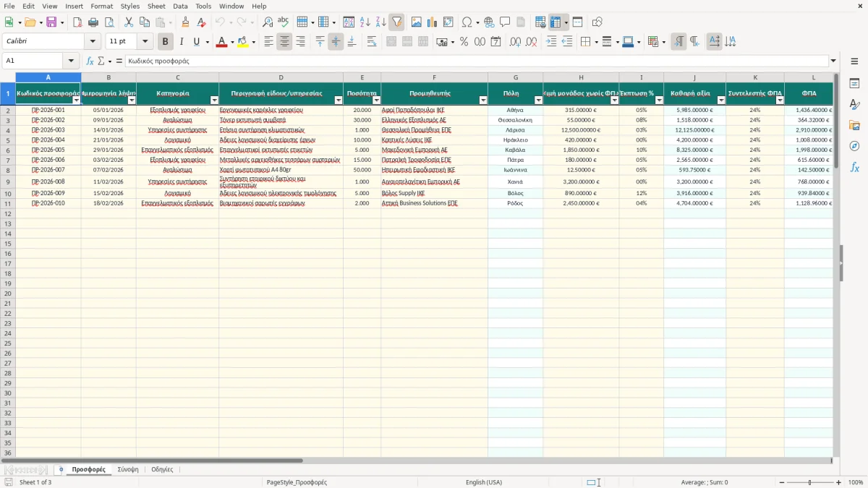Expand the formula bar
This screenshot has width=868, height=488.
point(833,61)
